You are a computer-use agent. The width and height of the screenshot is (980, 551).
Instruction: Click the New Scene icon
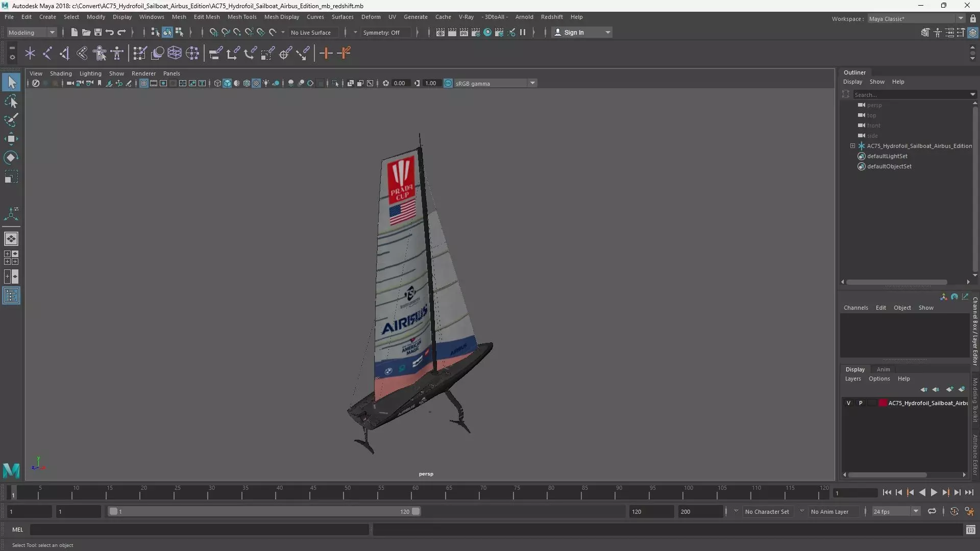point(74,32)
